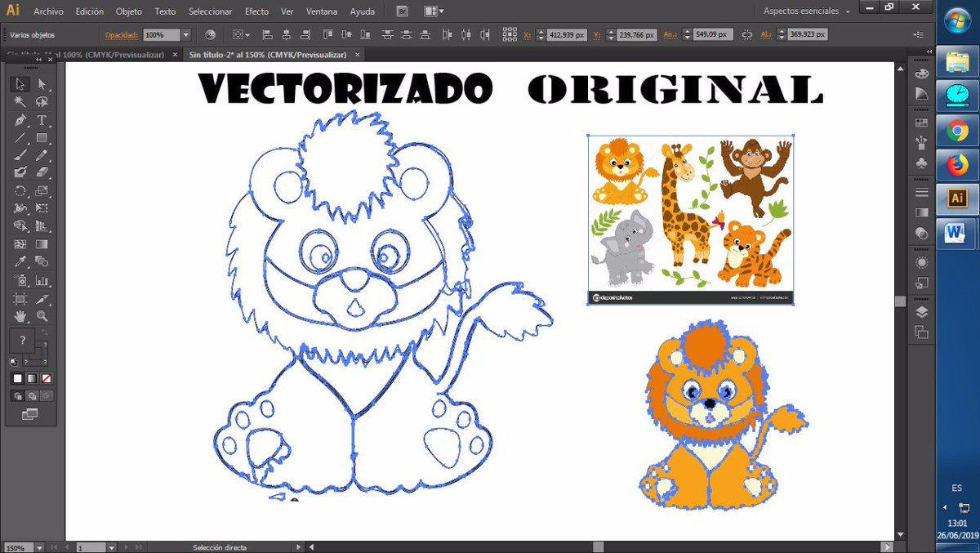Select the Gradient tool in toolbox

point(42,243)
